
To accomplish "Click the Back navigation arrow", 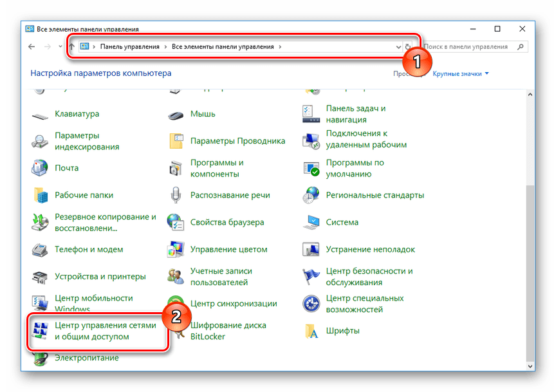I will [x=32, y=47].
